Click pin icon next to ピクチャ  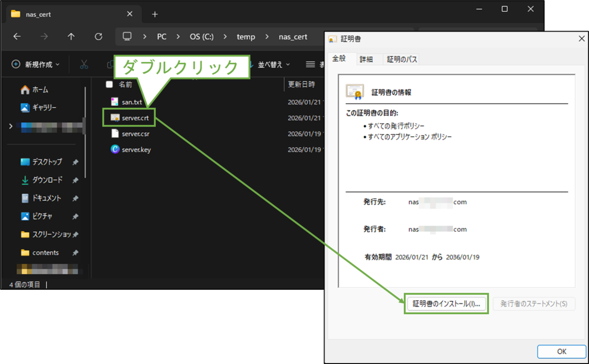(75, 217)
